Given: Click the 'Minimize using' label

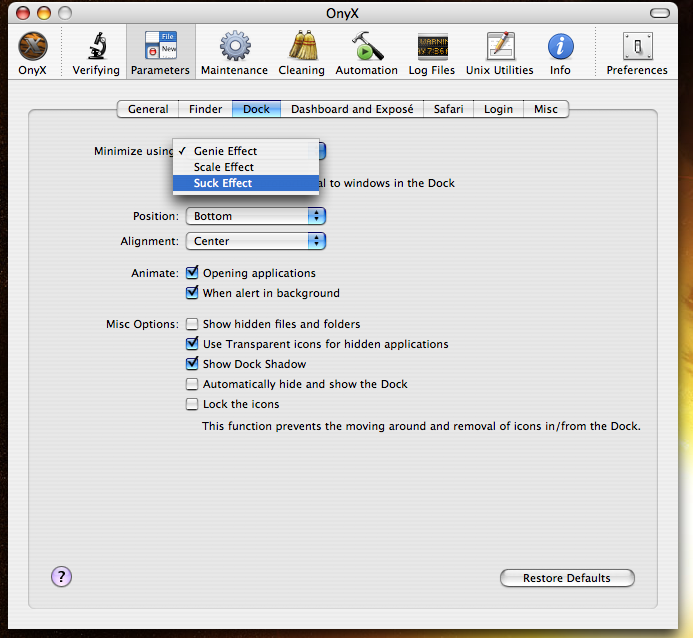Looking at the screenshot, I should (133, 151).
